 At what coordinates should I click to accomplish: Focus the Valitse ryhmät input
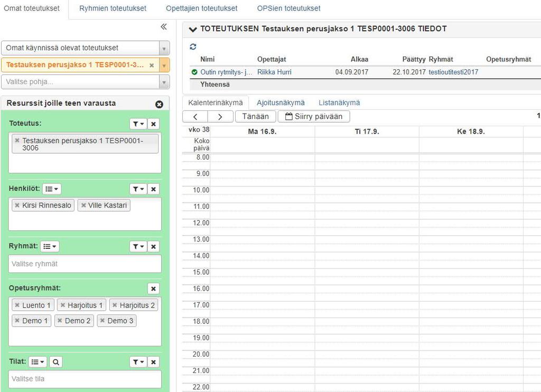85,264
